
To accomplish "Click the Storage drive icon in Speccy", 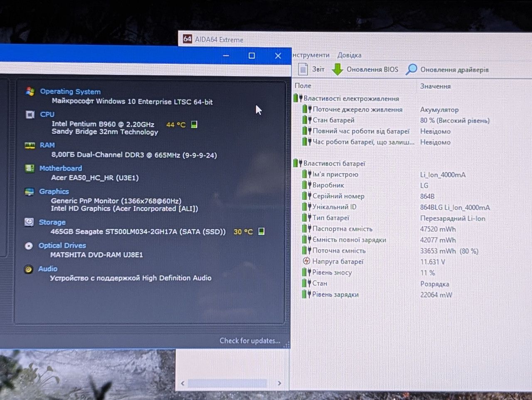I will tap(29, 222).
